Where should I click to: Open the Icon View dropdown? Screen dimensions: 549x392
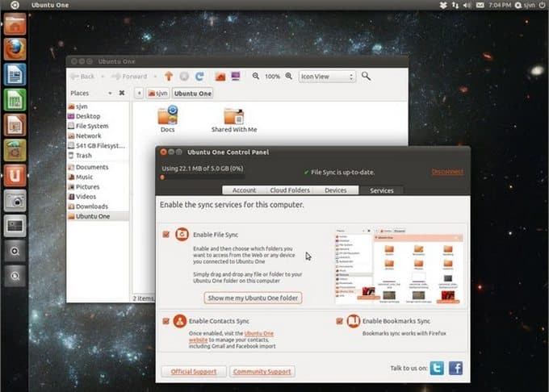coord(327,77)
